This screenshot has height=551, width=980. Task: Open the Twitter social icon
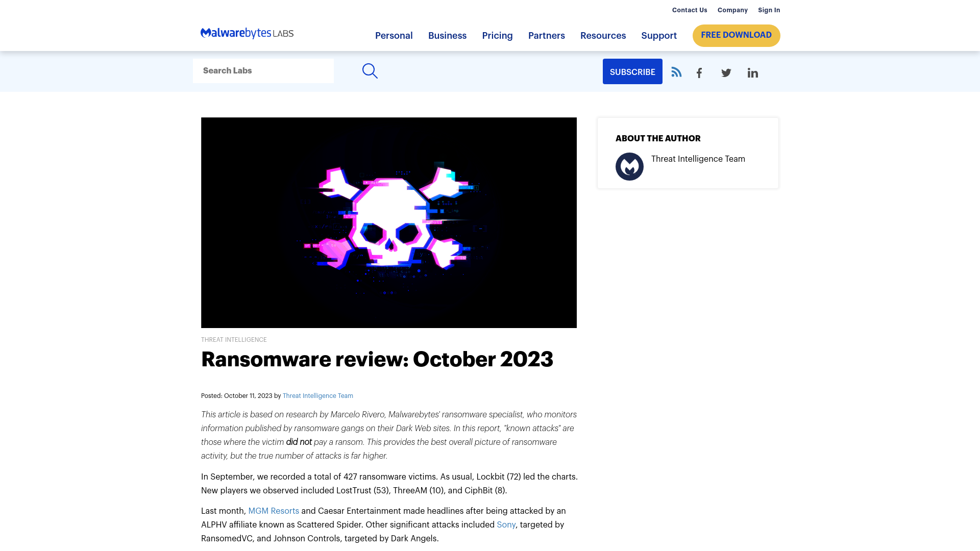pyautogui.click(x=726, y=72)
